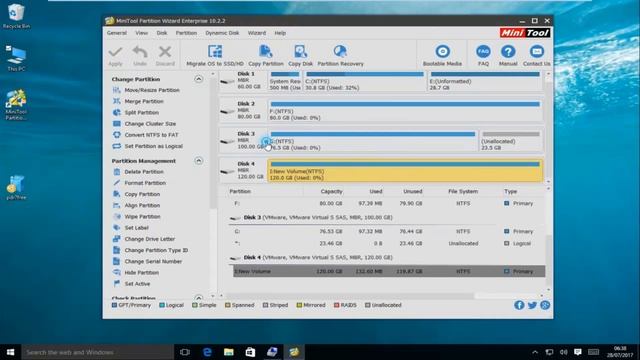This screenshot has width=640, height=360.
Task: Open MiniTool Twitter page icon
Action: tap(532, 305)
